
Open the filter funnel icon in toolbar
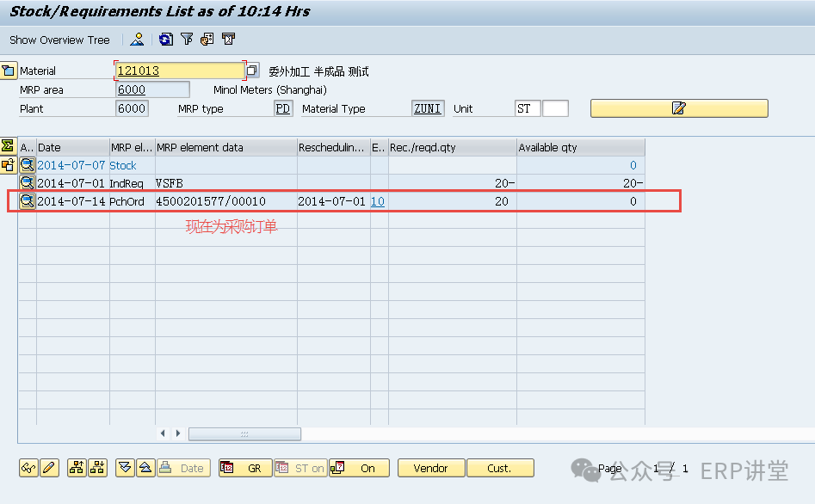coord(187,40)
